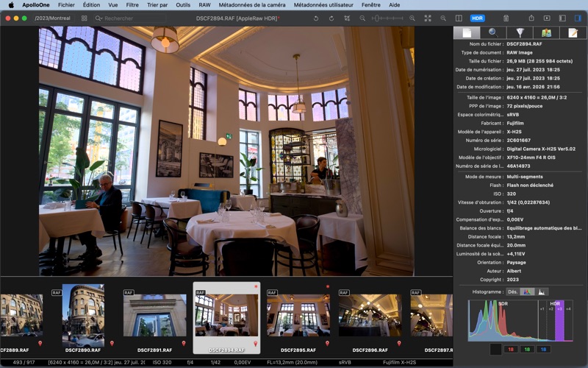The height and width of the screenshot is (368, 588).
Task: Select the crop tool in toolbar
Action: click(347, 18)
